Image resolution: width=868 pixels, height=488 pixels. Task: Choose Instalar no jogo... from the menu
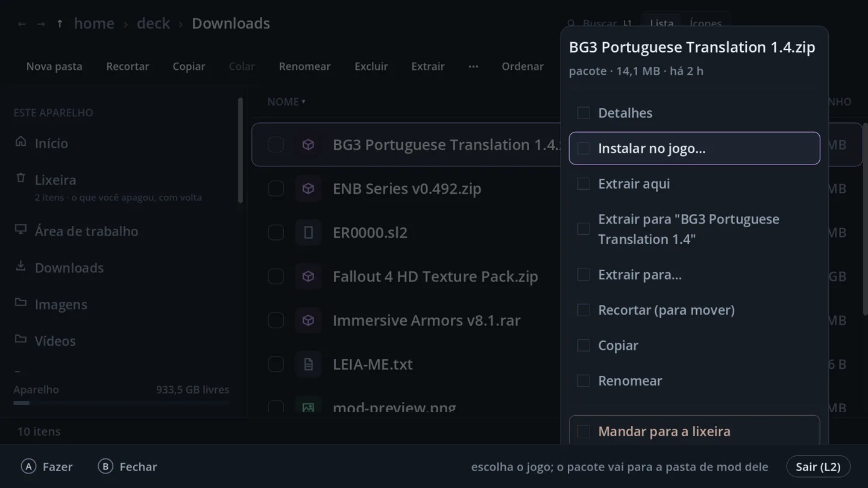[694, 148]
